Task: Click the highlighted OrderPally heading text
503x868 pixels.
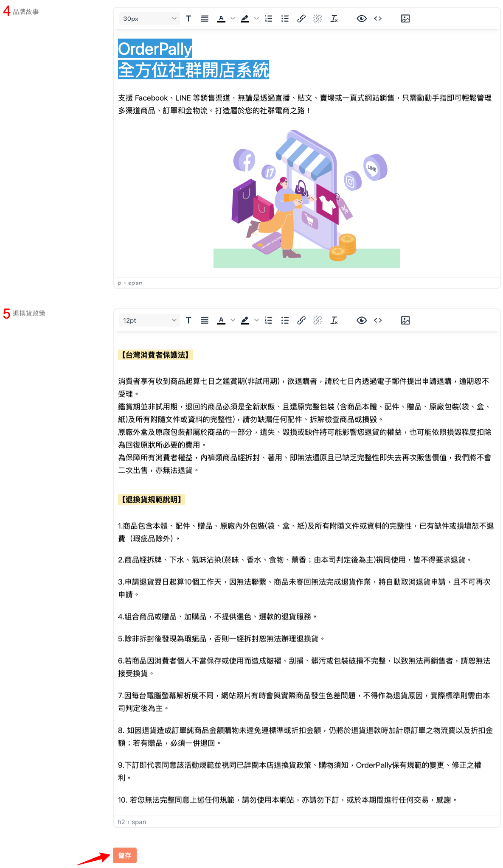Action: point(155,49)
